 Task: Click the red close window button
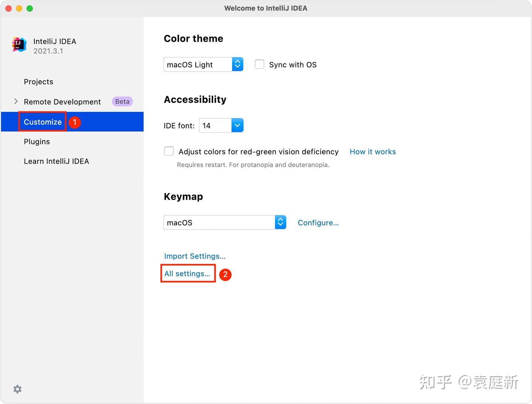[8, 9]
